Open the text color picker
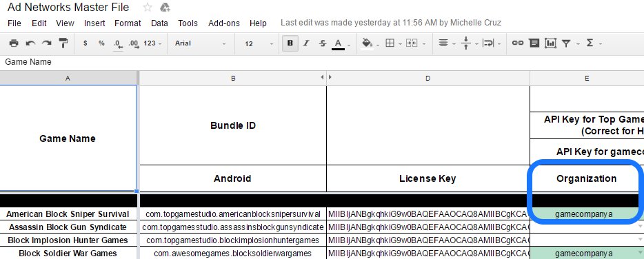The width and height of the screenshot is (644, 259). [x=341, y=43]
